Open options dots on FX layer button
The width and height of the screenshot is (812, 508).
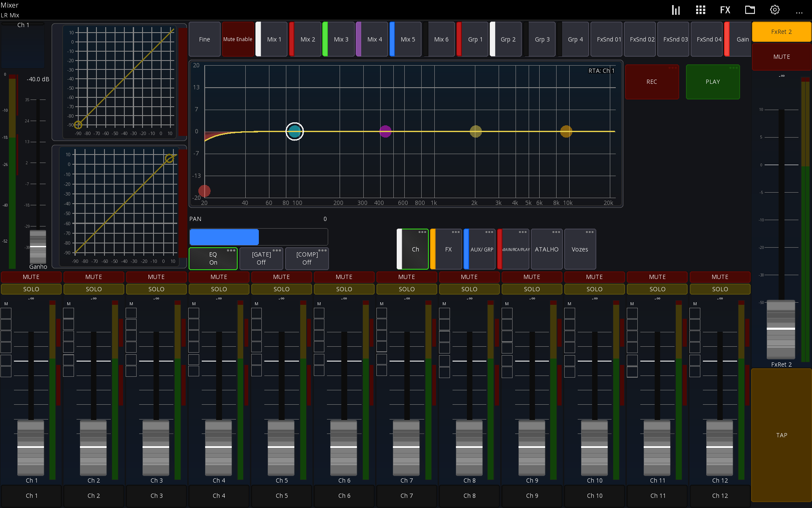[x=455, y=232]
